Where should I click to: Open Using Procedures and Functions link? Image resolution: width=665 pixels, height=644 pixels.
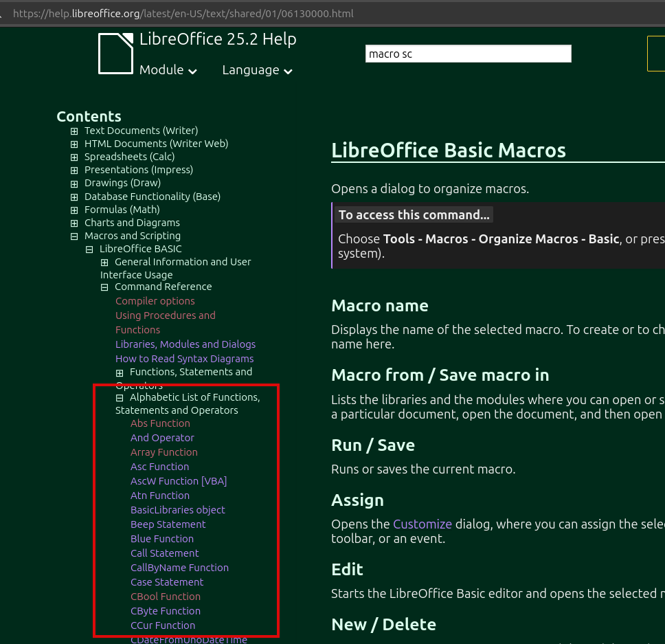click(166, 323)
